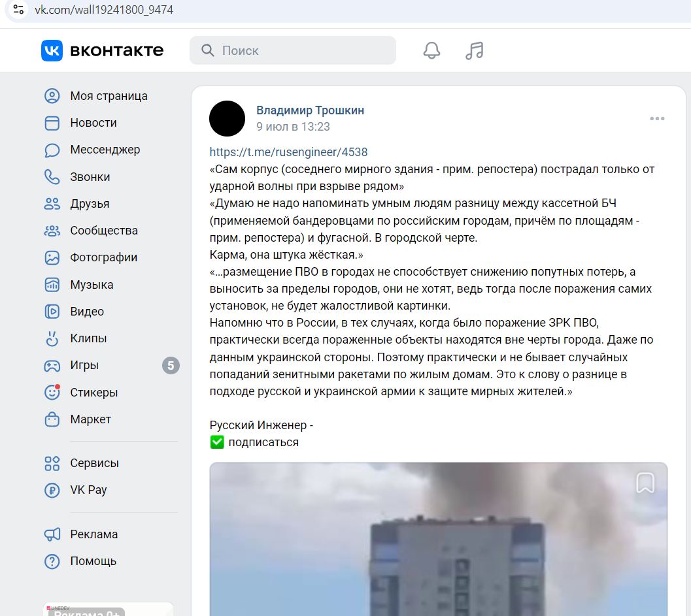Open the Сервисы menu item
The height and width of the screenshot is (616, 691).
coord(95,463)
